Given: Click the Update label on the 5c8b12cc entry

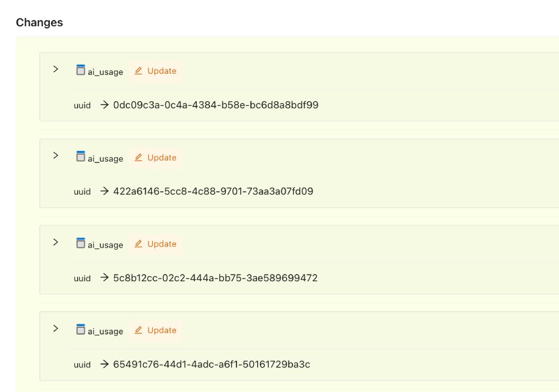Looking at the screenshot, I should point(162,244).
